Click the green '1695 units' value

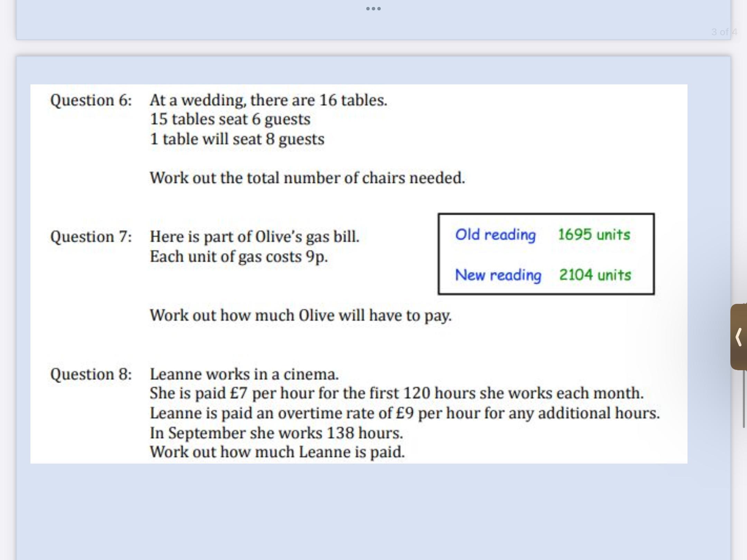594,235
